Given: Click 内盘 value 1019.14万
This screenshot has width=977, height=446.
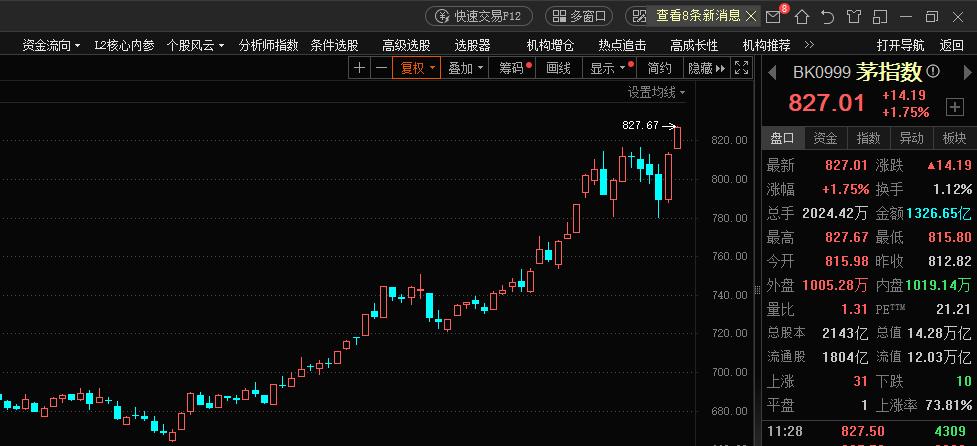Looking at the screenshot, I should pyautogui.click(x=938, y=285).
